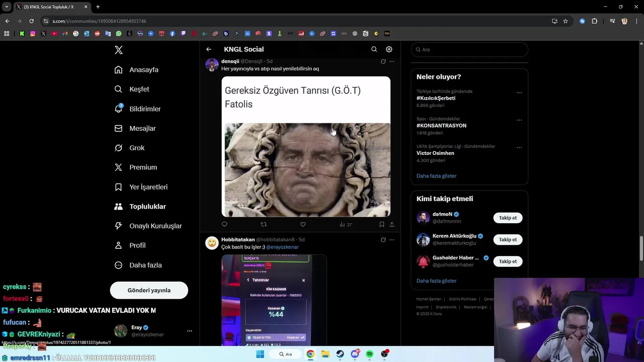644x362 pixels.
Task: Click Grok icon on Hobbitatakan's post
Action: click(x=383, y=240)
